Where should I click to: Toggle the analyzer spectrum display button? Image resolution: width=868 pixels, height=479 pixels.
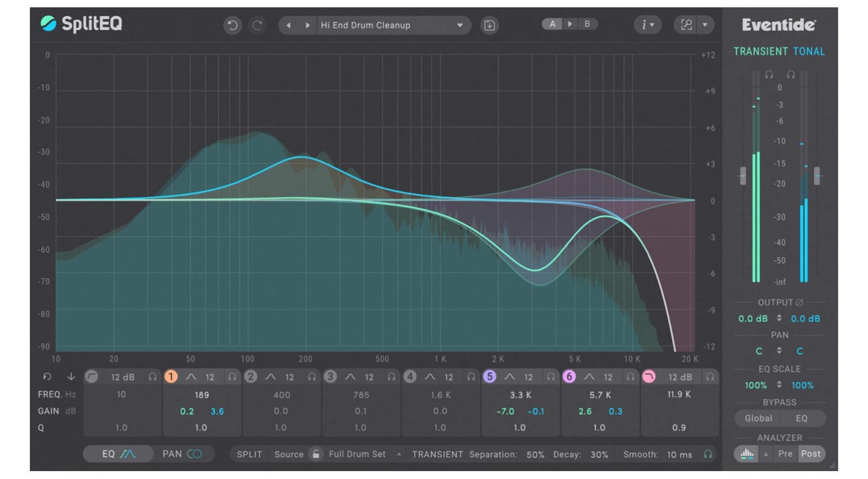(x=747, y=454)
